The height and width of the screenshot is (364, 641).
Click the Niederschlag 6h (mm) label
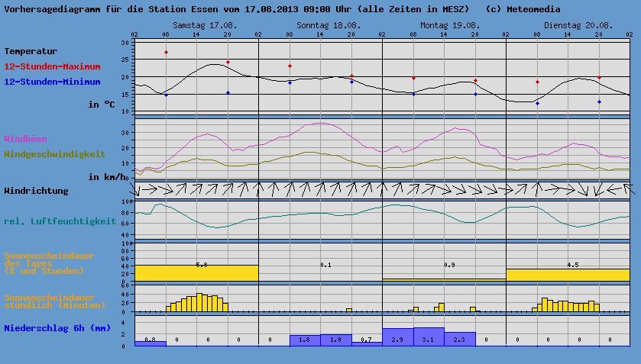(x=55, y=328)
